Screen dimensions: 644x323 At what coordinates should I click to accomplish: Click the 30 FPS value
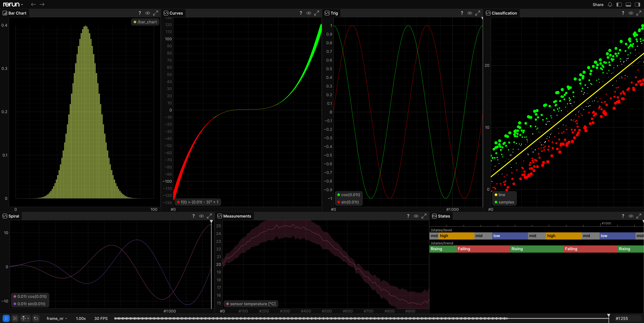[x=101, y=318]
